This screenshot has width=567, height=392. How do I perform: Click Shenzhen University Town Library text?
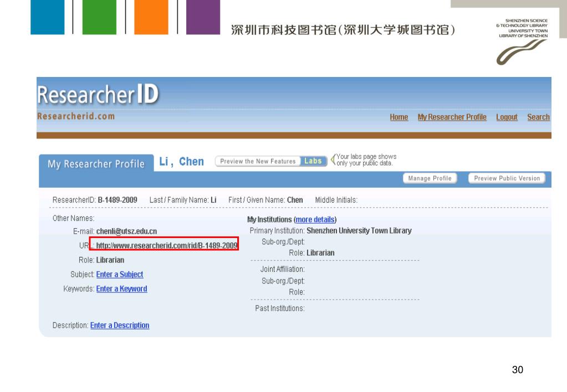tap(359, 230)
